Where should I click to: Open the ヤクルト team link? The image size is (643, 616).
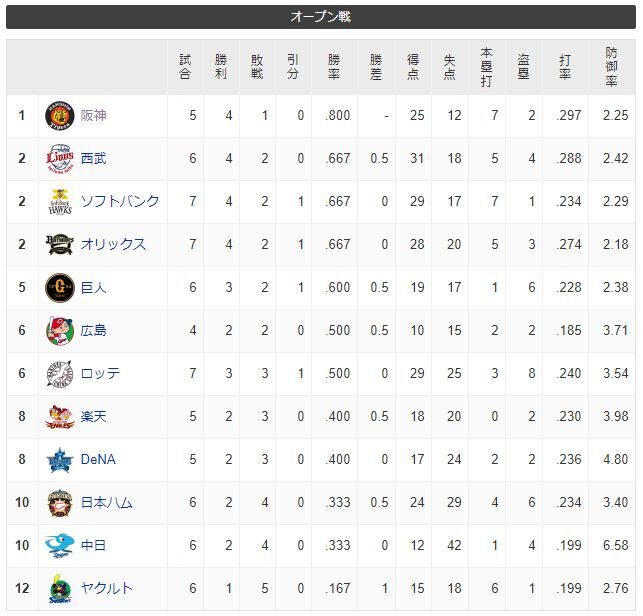click(107, 589)
